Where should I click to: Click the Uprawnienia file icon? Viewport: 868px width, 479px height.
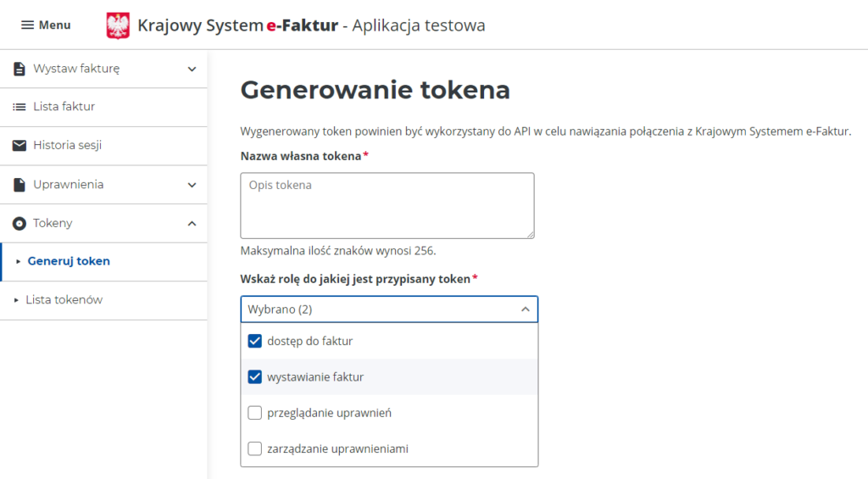point(19,184)
